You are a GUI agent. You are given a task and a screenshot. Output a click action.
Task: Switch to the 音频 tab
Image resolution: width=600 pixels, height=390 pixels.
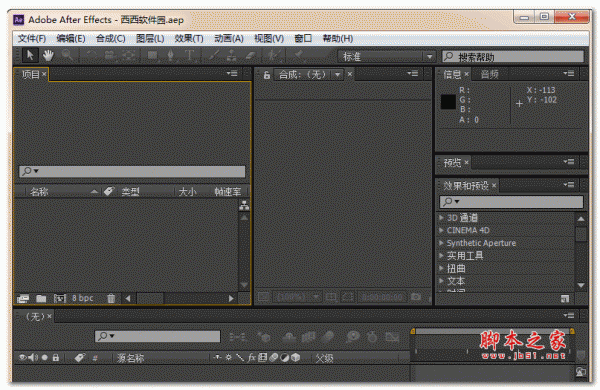(489, 74)
